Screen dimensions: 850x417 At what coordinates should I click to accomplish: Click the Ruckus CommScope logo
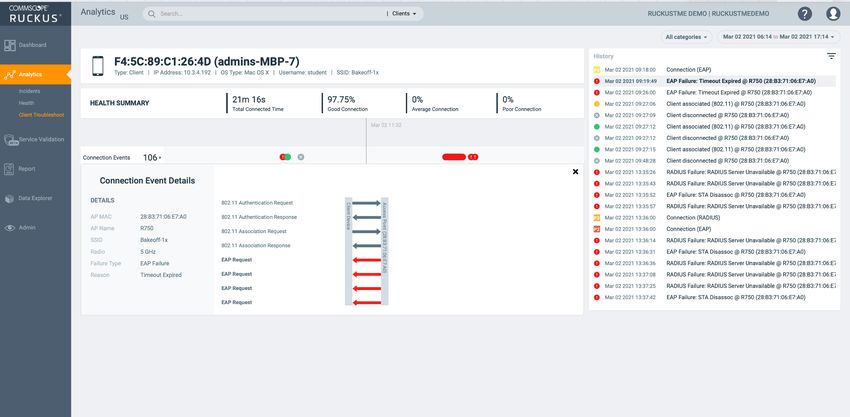point(35,14)
